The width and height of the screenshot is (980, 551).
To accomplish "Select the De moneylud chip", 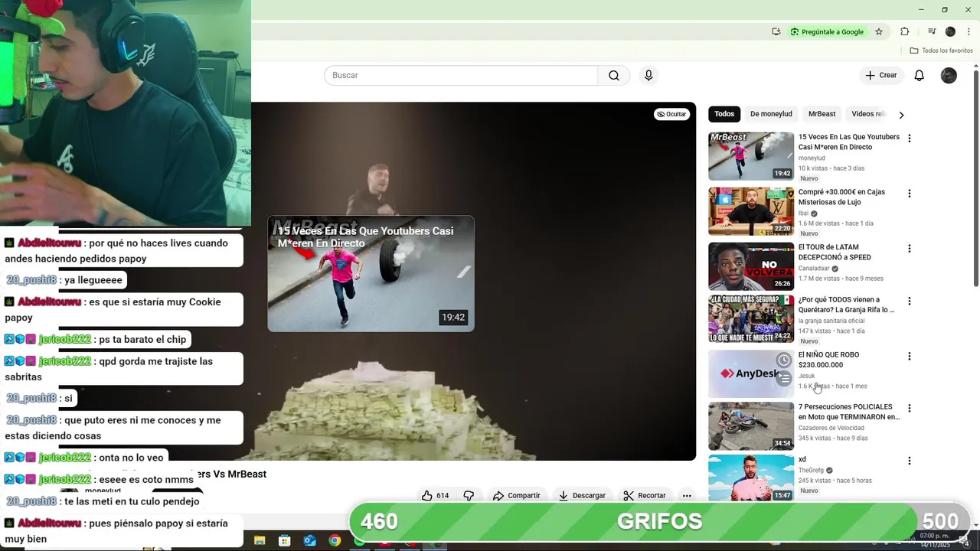I will point(771,114).
